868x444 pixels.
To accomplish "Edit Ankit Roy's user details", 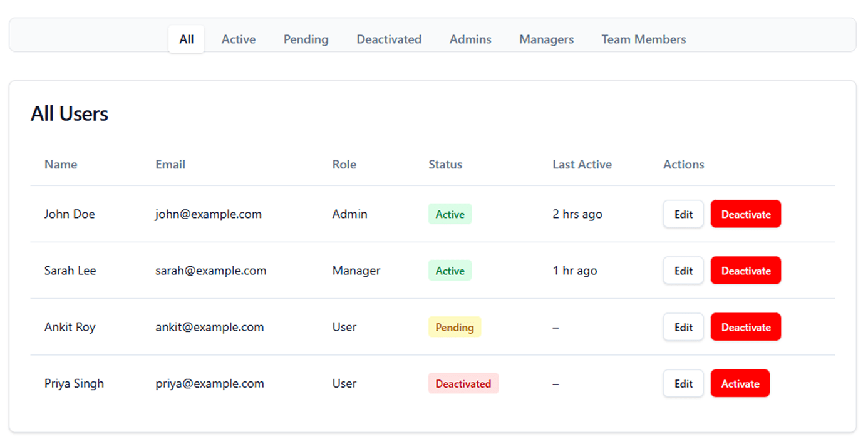I will point(683,327).
